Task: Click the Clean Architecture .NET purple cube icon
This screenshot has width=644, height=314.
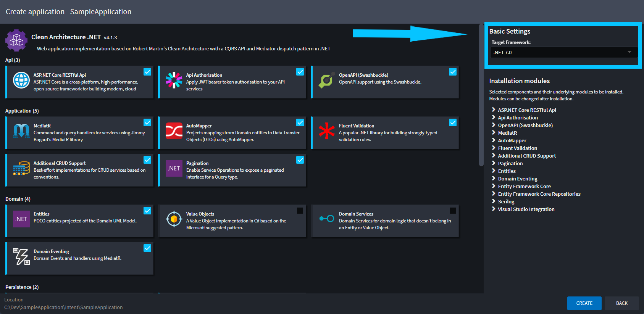Action: pyautogui.click(x=16, y=40)
